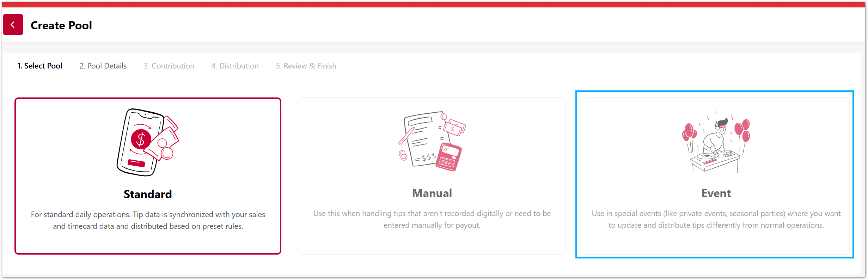Switch to 3. Contribution step
The image size is (868, 280).
point(169,66)
